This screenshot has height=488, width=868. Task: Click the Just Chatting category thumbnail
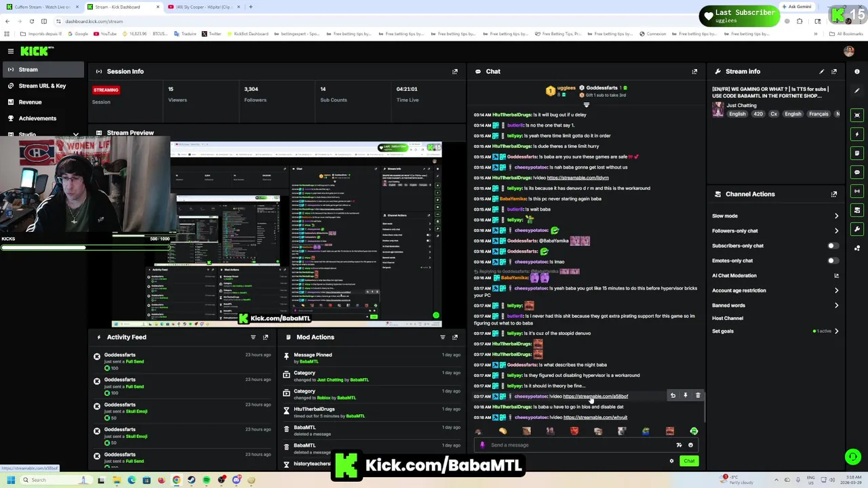717,110
